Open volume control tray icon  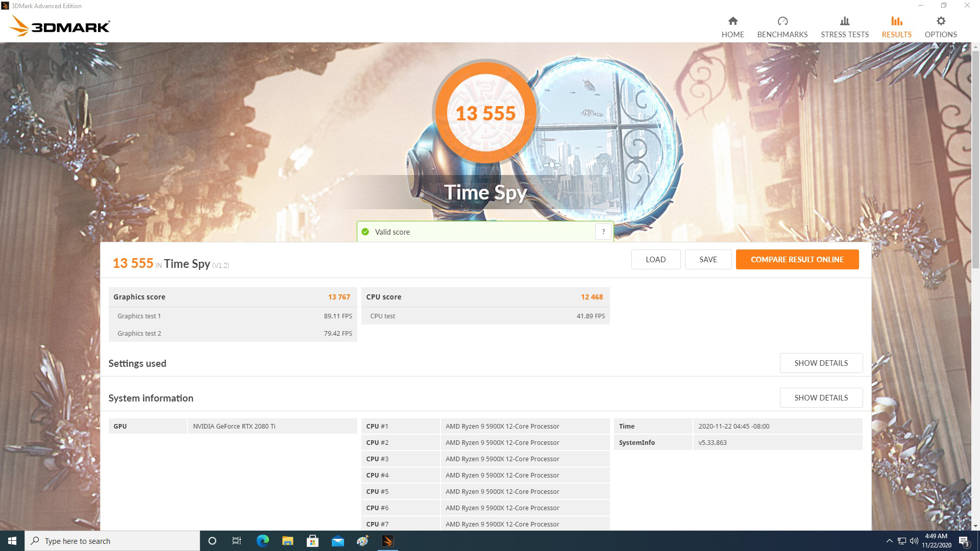point(914,541)
